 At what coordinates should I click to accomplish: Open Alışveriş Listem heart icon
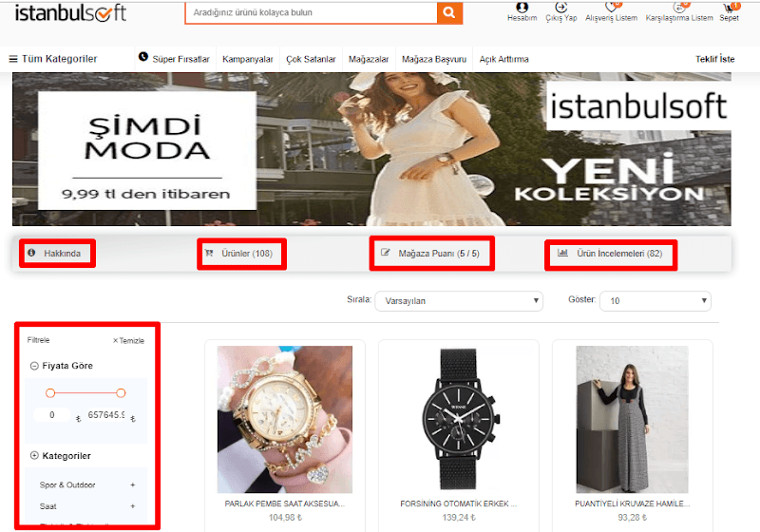(x=611, y=7)
